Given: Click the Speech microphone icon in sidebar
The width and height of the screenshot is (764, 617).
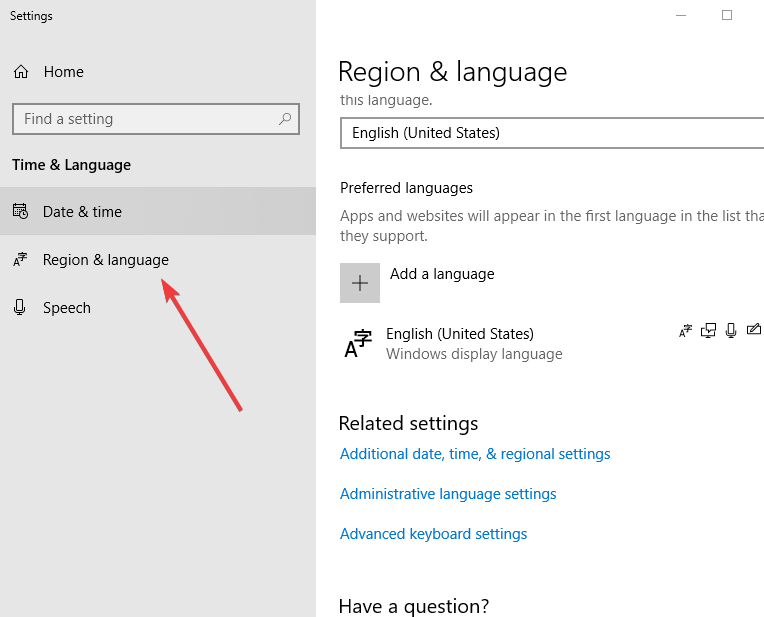Looking at the screenshot, I should (20, 308).
